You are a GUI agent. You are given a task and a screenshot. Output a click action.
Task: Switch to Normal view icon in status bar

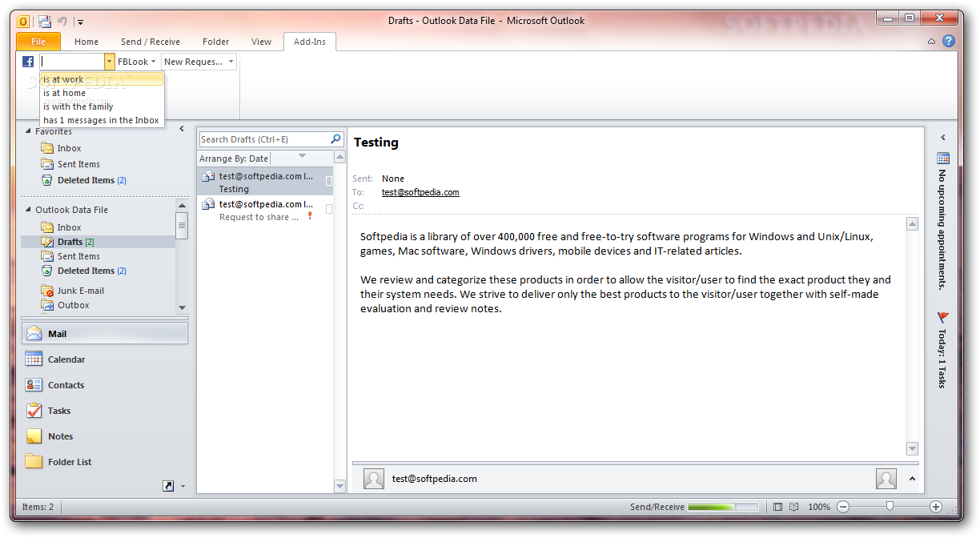[778, 507]
